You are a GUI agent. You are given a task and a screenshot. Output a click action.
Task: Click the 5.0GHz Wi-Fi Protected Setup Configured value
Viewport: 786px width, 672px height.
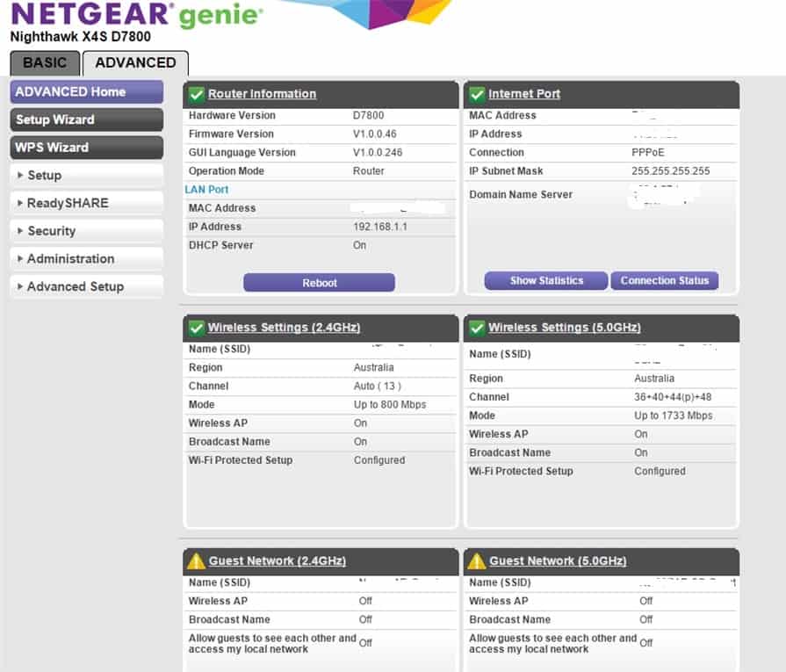point(660,472)
